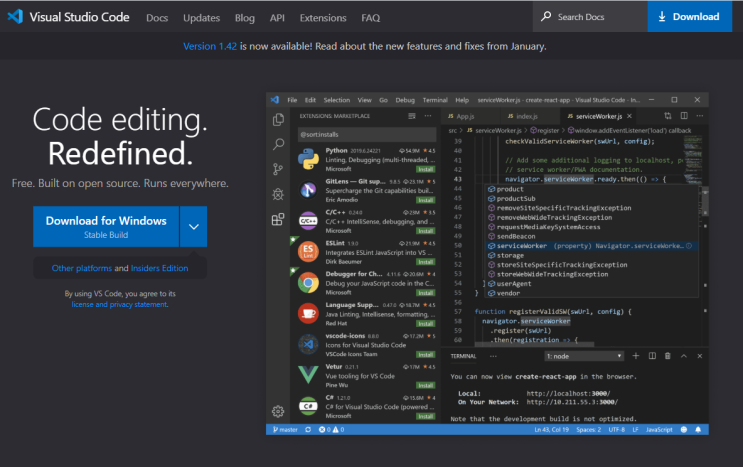Click the Manage gear icon in activity bar

278,411
